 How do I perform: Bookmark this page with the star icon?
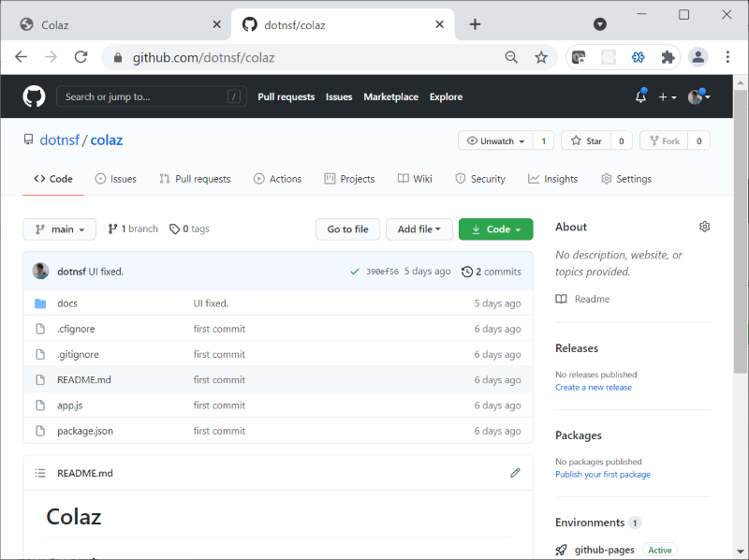coord(541,57)
